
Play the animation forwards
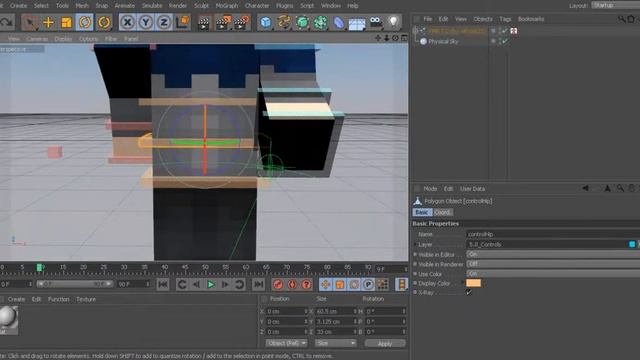pos(211,284)
